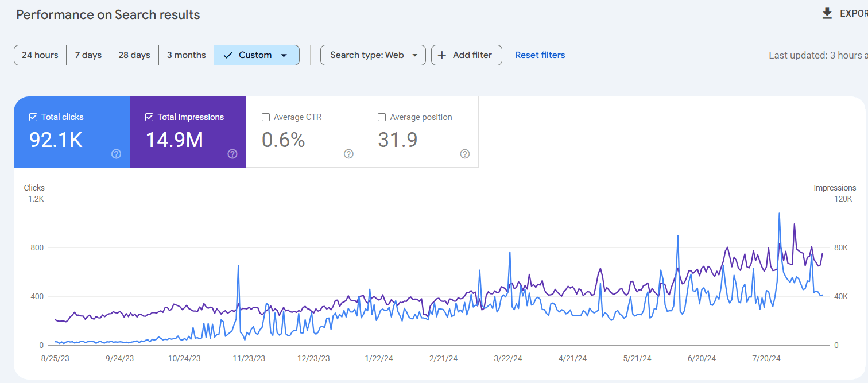
Task: Uncheck the Total clicks checkbox
Action: [x=33, y=117]
